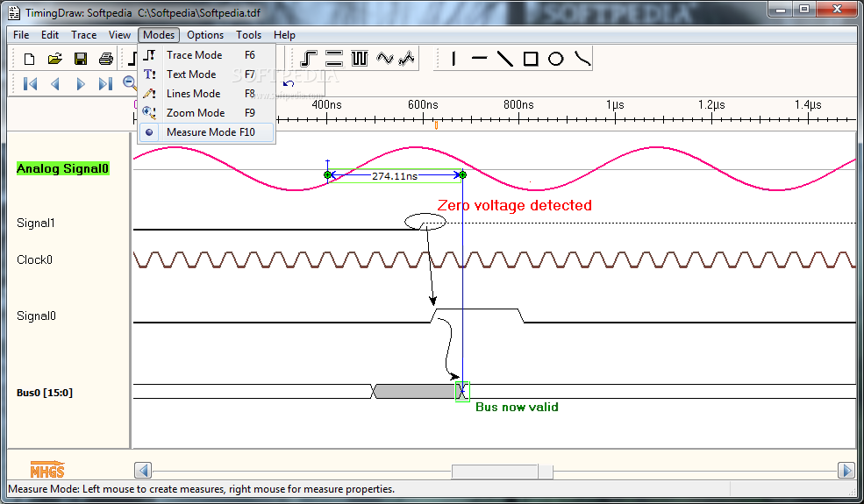
Task: Print the diagram with the printer icon
Action: pyautogui.click(x=106, y=59)
